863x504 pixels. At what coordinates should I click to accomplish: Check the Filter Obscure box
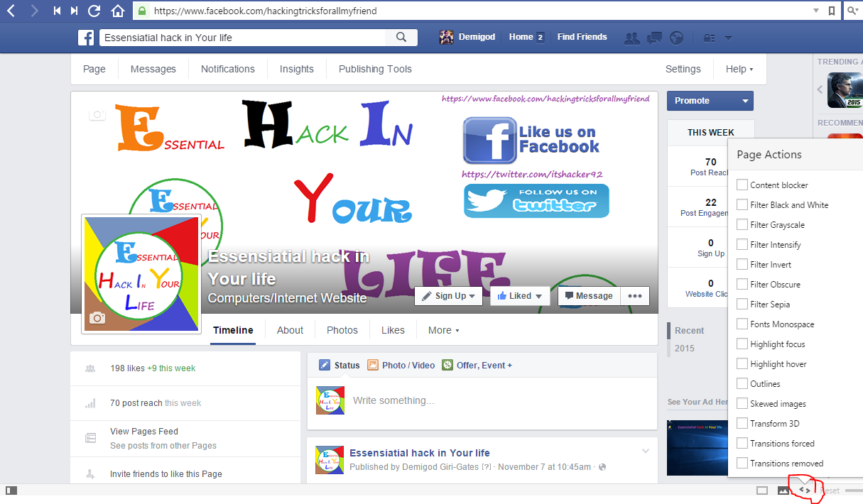coord(742,284)
